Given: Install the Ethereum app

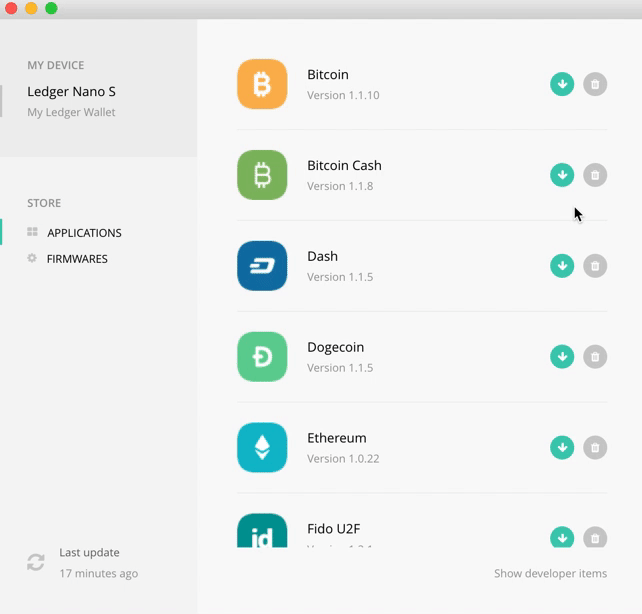Looking at the screenshot, I should pos(562,448).
